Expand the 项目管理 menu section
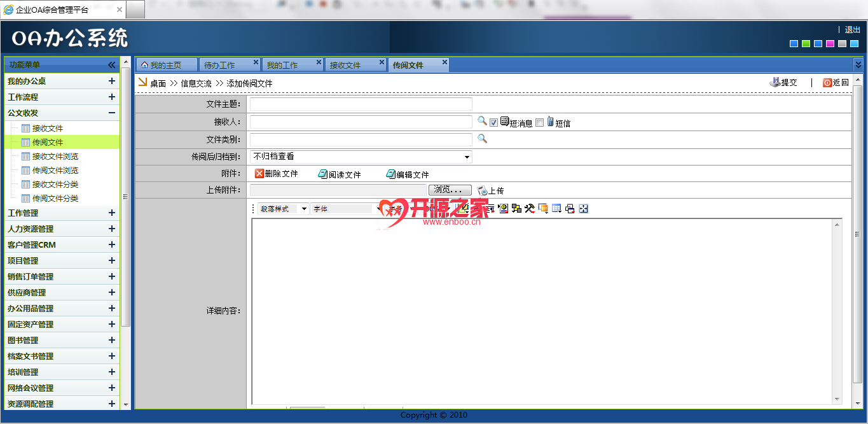Image resolution: width=868 pixels, height=424 pixels. [x=112, y=260]
